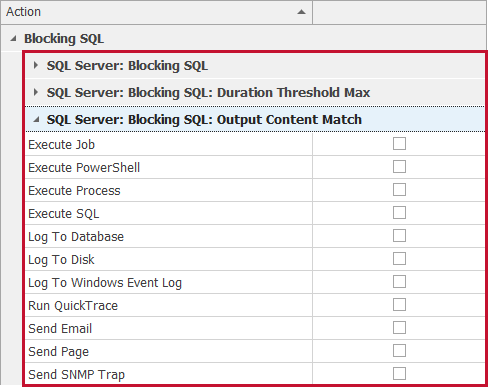Viewport: 488px width, 387px height.
Task: Enable the Run QuickTrace checkbox
Action: point(399,305)
